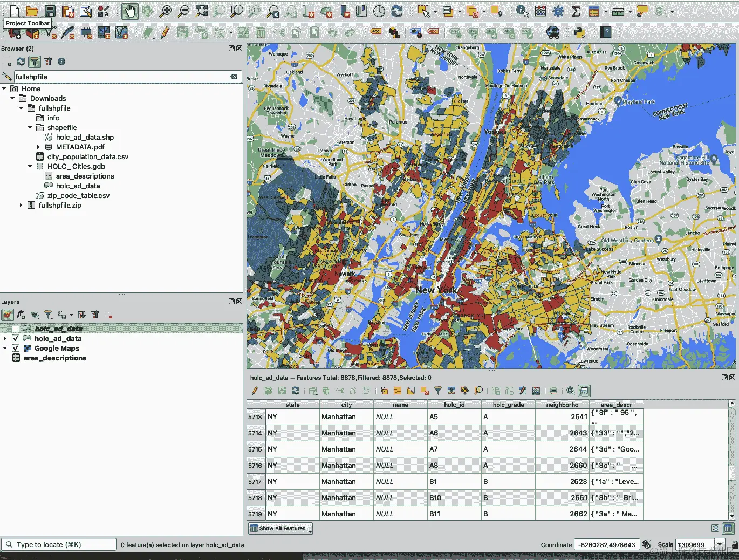Enable the topmost holc_ad_data layer
This screenshot has height=560, width=739.
point(16,328)
